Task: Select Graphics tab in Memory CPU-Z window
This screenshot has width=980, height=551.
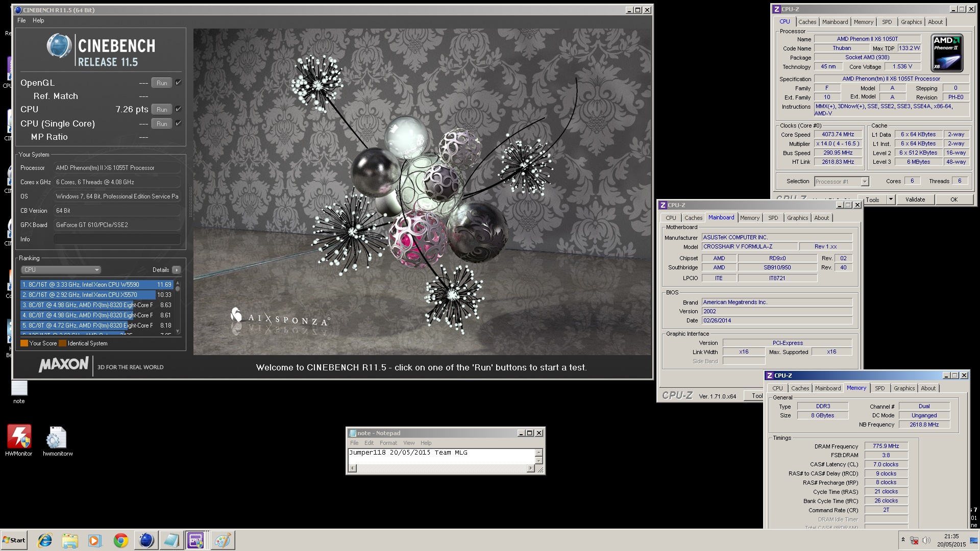Action: coord(904,388)
